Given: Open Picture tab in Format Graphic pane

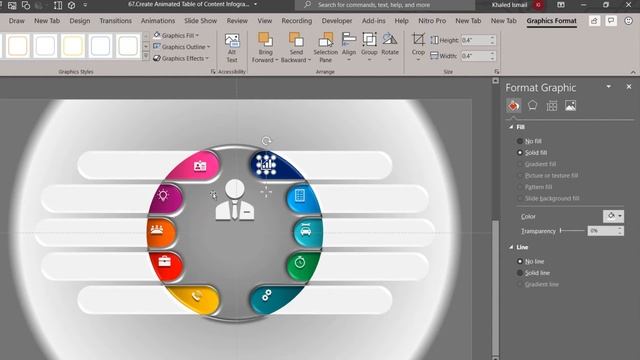Looking at the screenshot, I should 570,106.
